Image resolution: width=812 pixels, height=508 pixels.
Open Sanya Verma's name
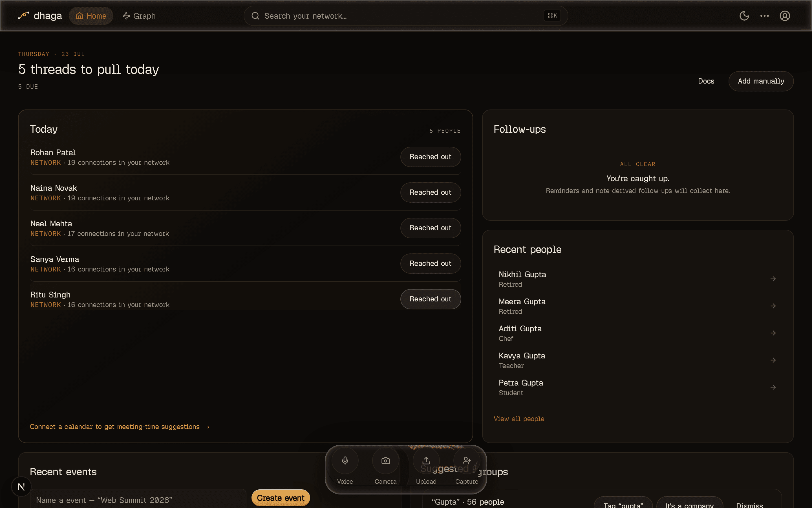(x=55, y=259)
